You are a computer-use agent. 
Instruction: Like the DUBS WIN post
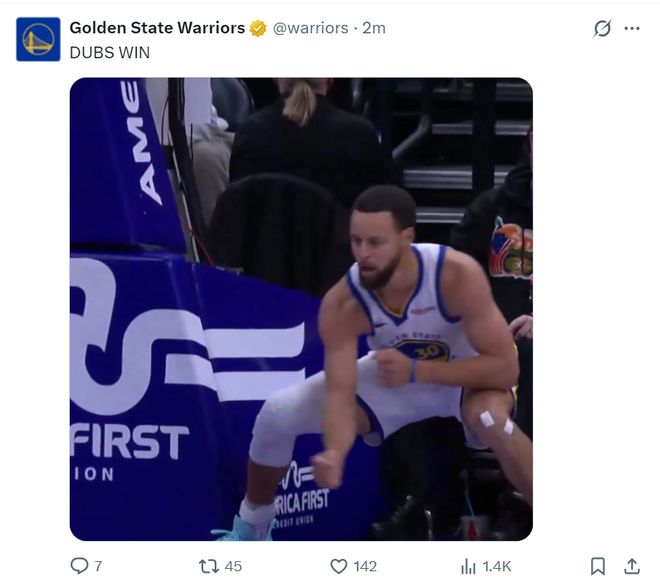click(x=339, y=566)
